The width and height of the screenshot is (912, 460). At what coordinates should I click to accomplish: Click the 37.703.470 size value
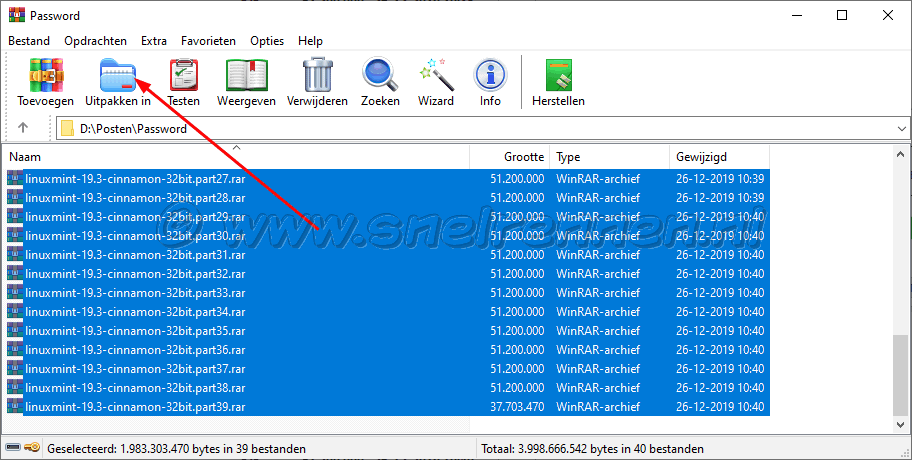click(517, 406)
